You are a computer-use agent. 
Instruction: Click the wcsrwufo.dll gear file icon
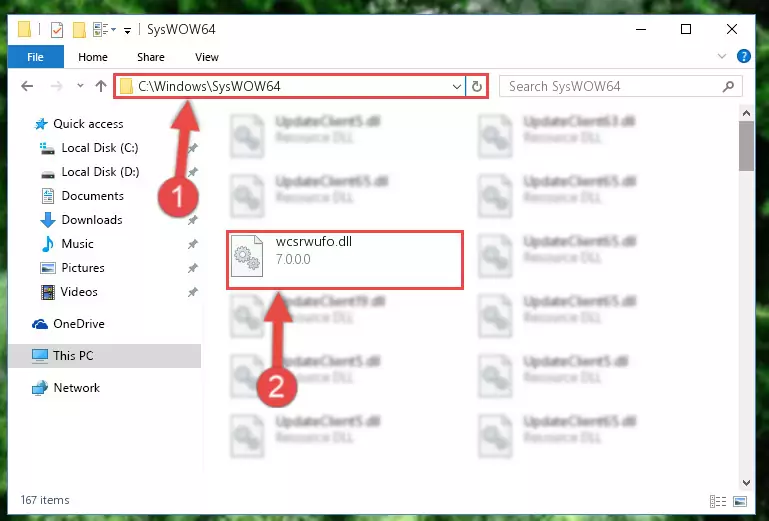click(247, 256)
